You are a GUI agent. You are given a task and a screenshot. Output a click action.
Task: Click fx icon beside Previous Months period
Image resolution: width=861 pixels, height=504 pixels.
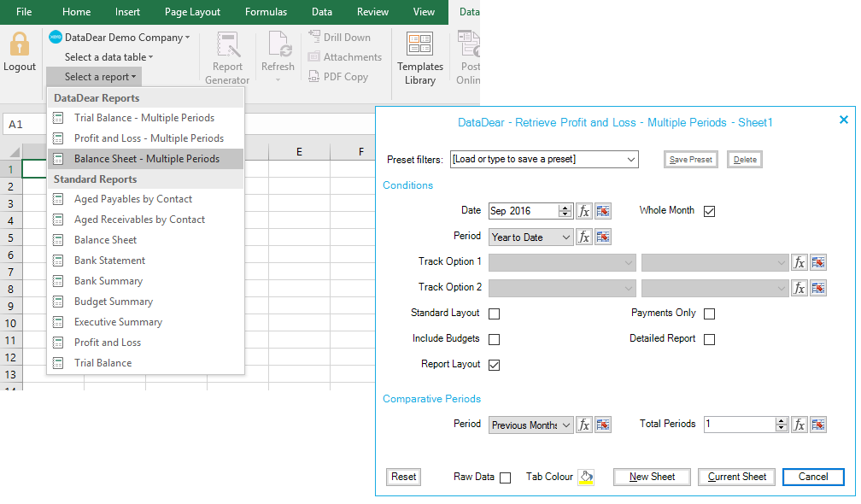click(584, 425)
